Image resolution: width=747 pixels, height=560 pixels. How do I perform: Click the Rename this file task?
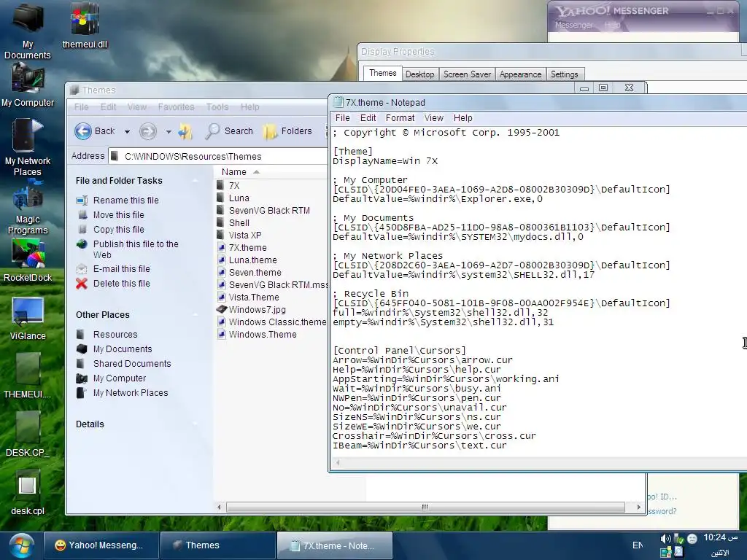click(125, 201)
